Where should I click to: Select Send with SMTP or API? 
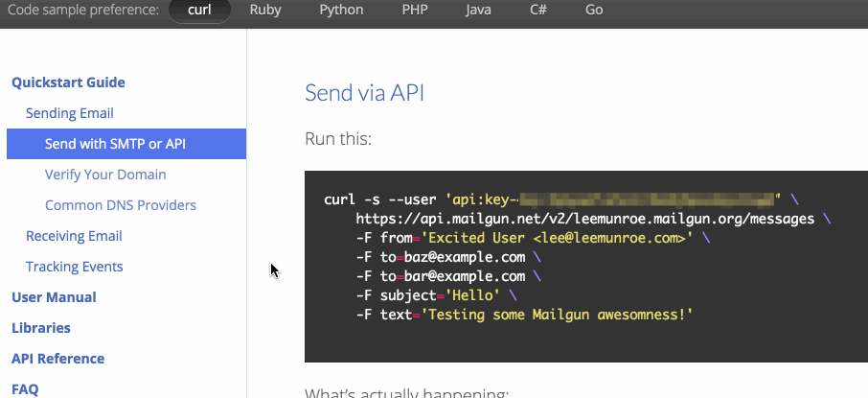(x=126, y=144)
